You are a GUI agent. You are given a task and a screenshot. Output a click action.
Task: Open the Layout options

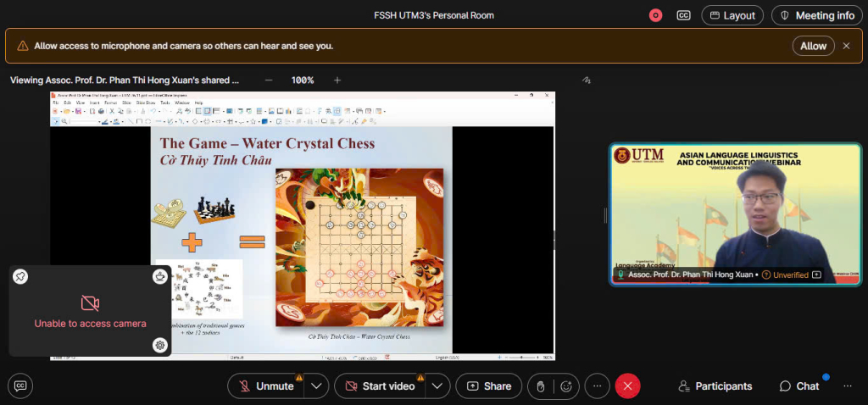[732, 15]
